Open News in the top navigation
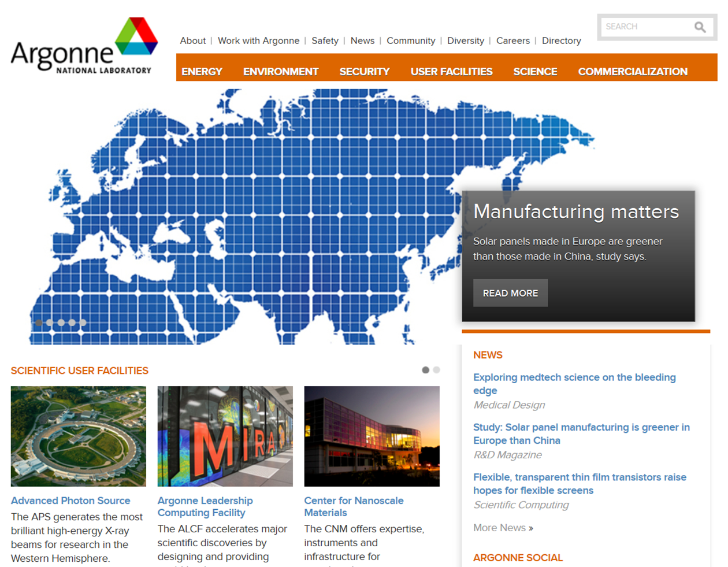The height and width of the screenshot is (567, 728). pyautogui.click(x=362, y=40)
